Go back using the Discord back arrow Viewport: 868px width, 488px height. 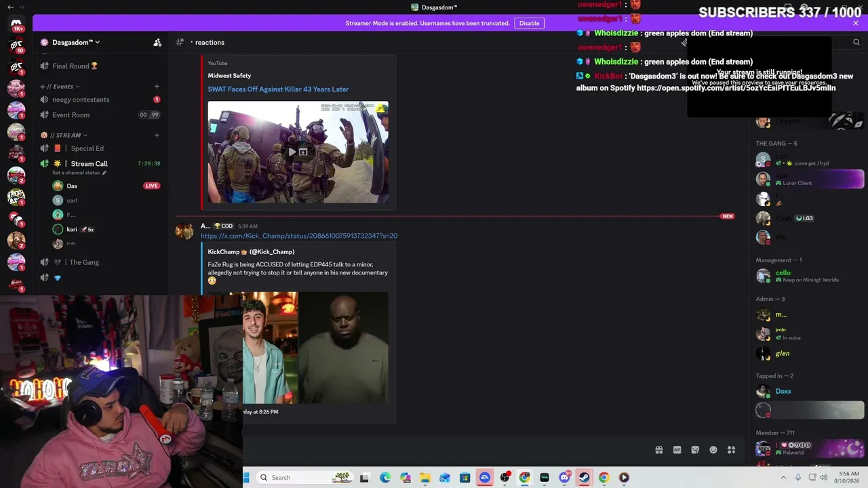[x=10, y=7]
